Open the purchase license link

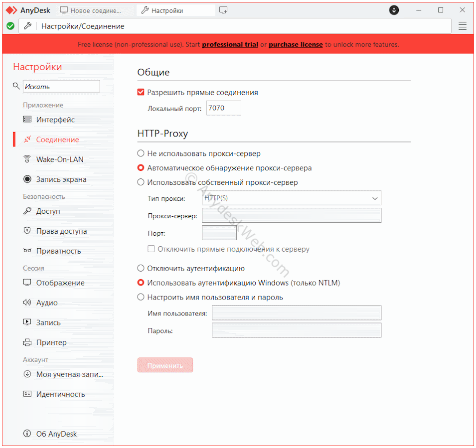pos(296,44)
